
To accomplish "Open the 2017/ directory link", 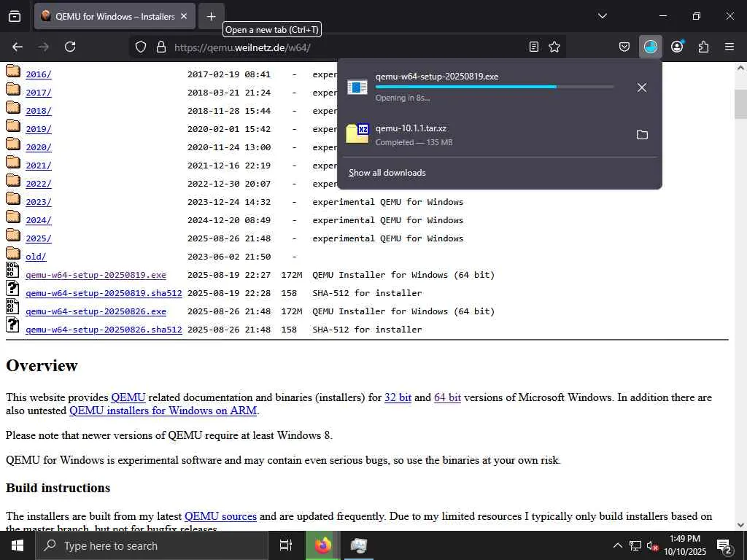I will [39, 93].
